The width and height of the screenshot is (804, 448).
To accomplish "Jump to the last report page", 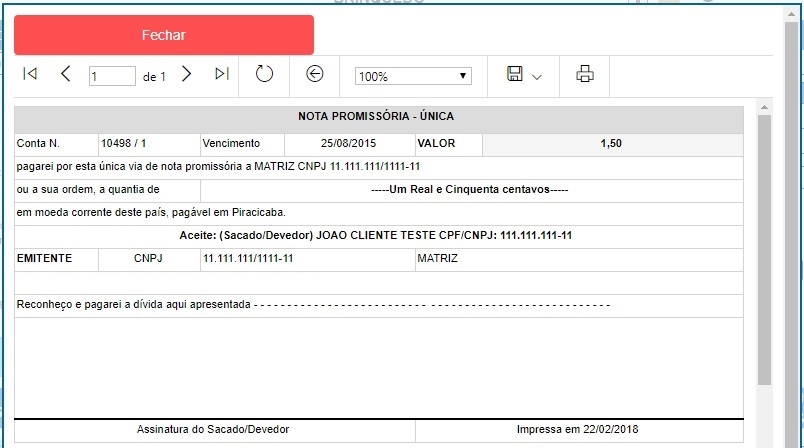I will coord(222,74).
